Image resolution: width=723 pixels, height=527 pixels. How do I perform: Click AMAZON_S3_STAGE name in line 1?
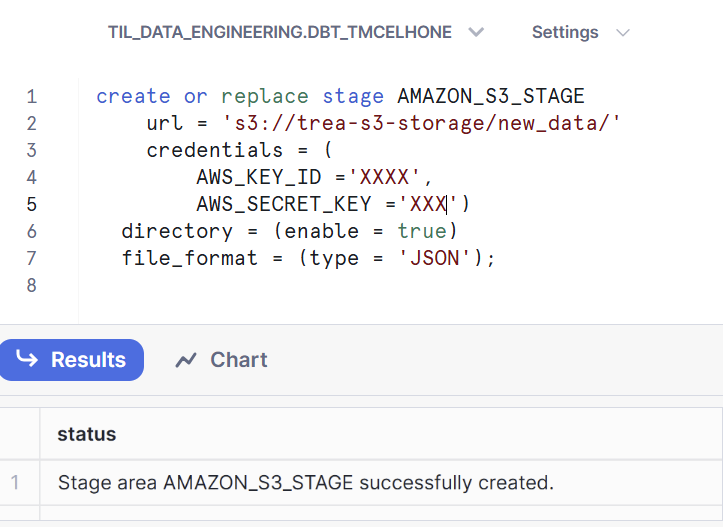click(x=491, y=97)
